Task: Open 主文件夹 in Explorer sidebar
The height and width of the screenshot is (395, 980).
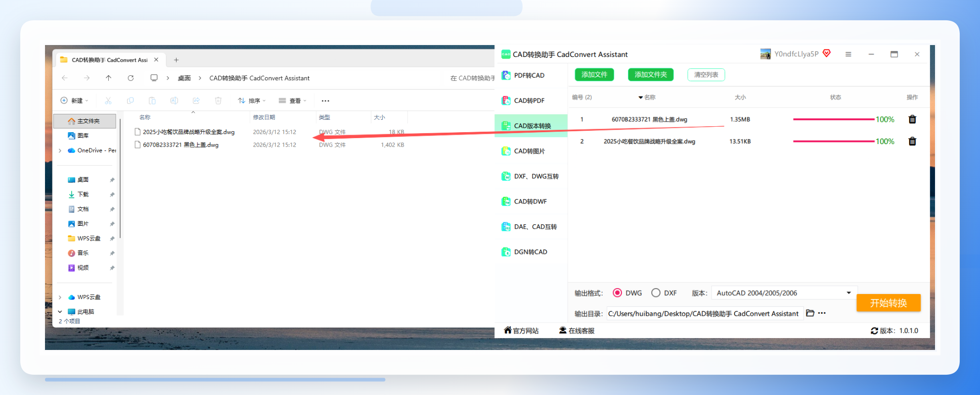Action: click(85, 121)
